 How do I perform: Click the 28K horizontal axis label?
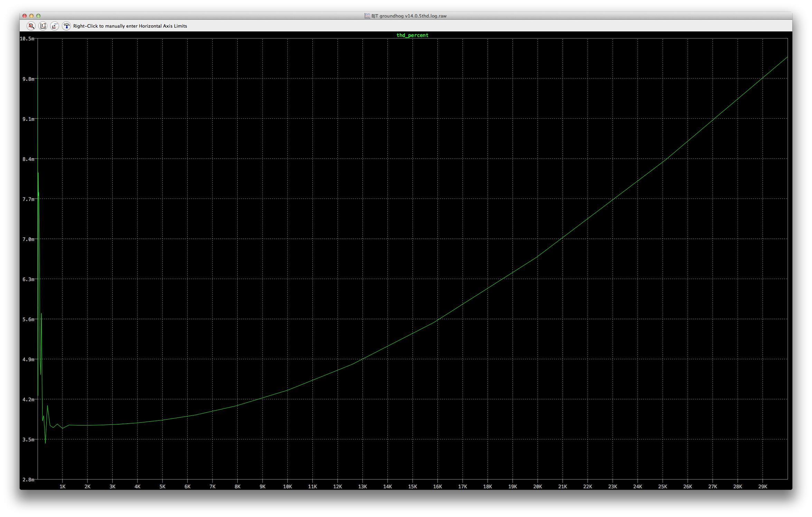point(738,487)
